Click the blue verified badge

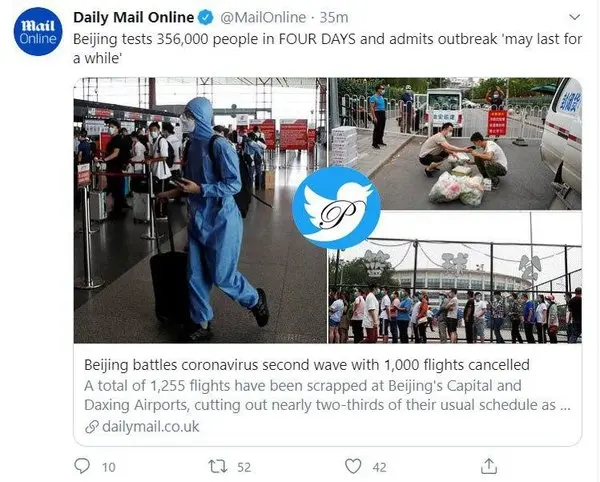coord(206,18)
